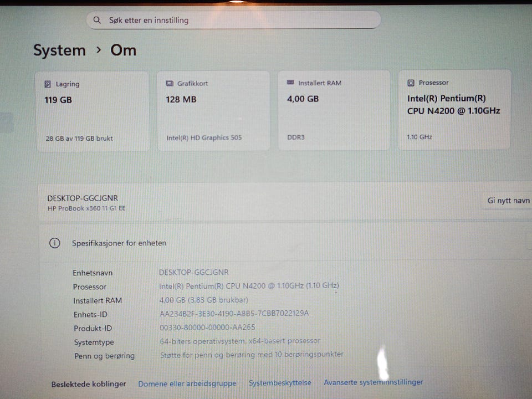Image resolution: width=532 pixels, height=399 pixels.
Task: Click the Lagring storage icon
Action: 48,84
